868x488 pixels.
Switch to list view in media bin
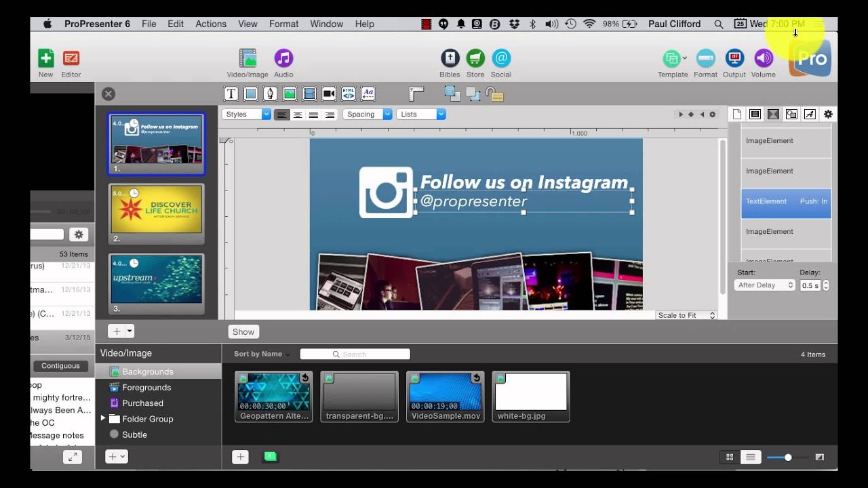tap(751, 457)
